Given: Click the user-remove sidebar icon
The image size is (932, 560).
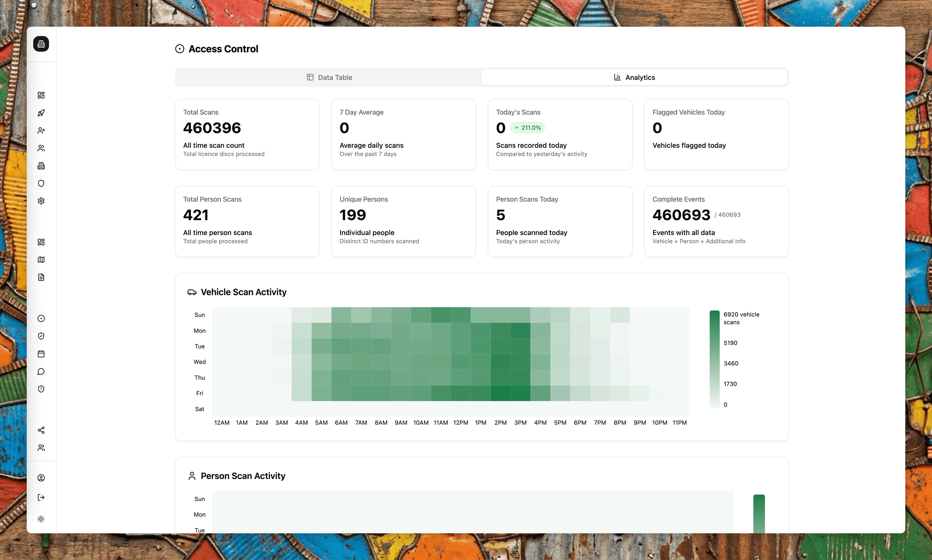Looking at the screenshot, I should pos(41,130).
